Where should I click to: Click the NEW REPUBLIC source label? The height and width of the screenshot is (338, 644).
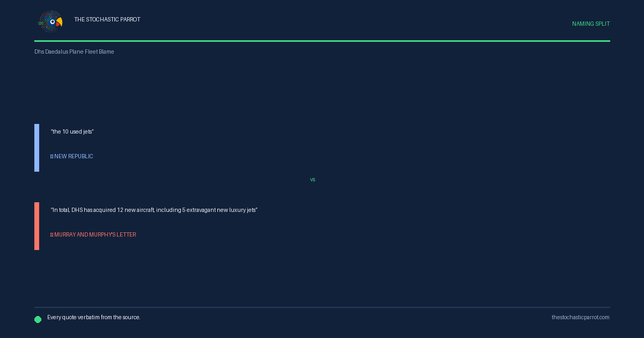pos(72,156)
